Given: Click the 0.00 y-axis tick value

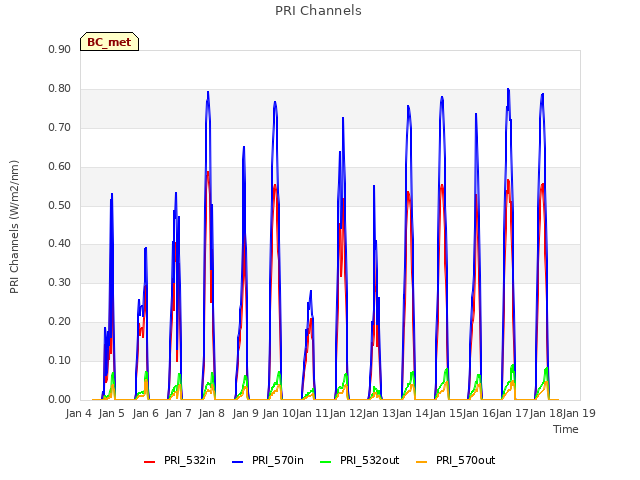Looking at the screenshot, I should (x=60, y=399).
